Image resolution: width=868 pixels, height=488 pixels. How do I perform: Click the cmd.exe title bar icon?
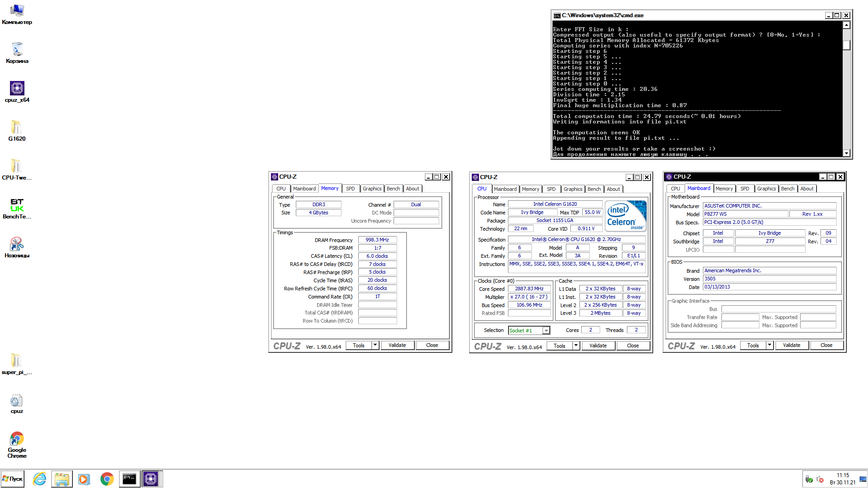(x=557, y=15)
